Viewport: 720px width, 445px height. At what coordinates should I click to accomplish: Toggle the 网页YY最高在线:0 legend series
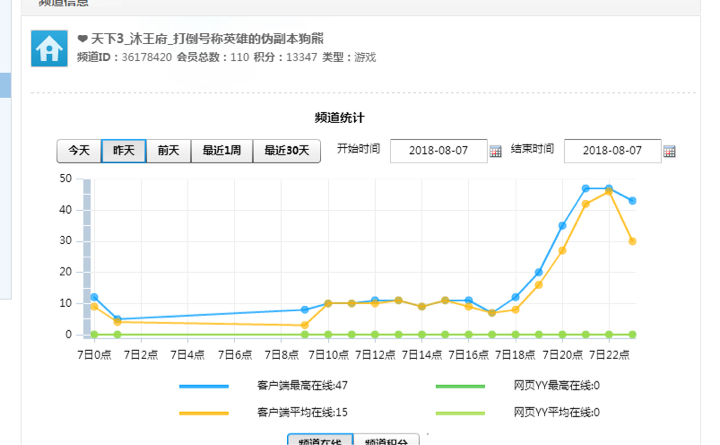pyautogui.click(x=557, y=386)
